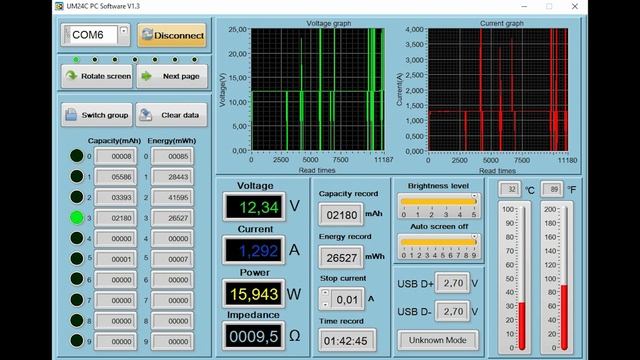640x360 pixels.
Task: Click the Unknown Mode button
Action: click(x=438, y=340)
